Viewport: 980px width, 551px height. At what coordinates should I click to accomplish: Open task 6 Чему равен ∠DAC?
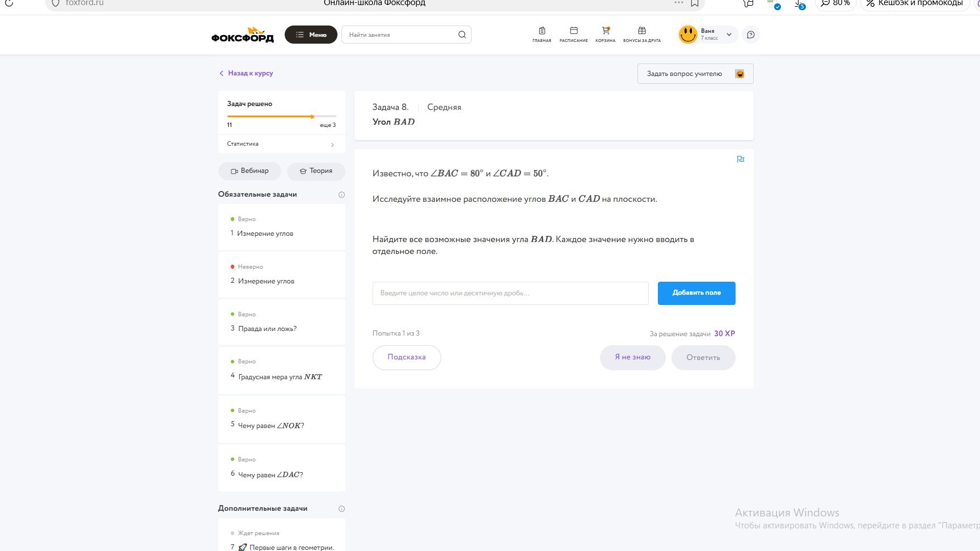pyautogui.click(x=282, y=468)
